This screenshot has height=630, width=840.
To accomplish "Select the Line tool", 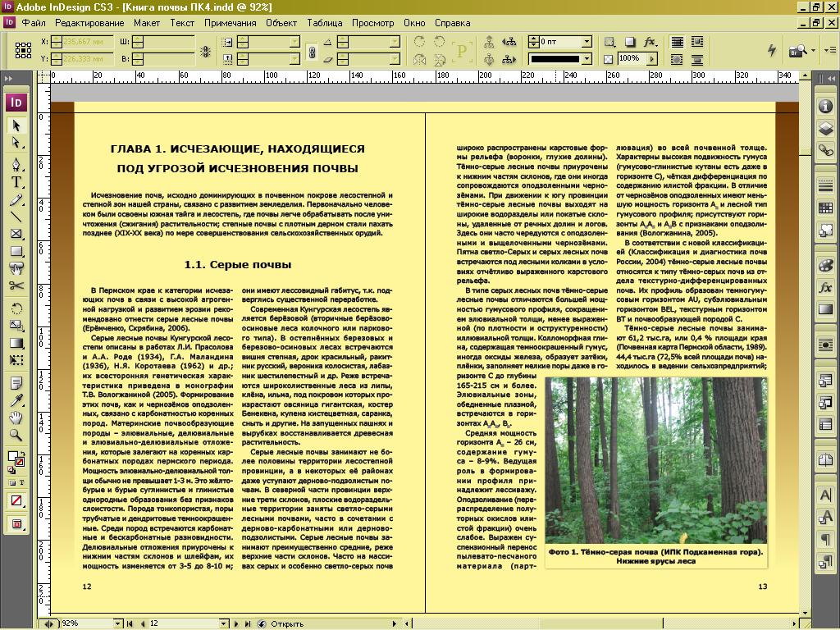I will point(16,217).
